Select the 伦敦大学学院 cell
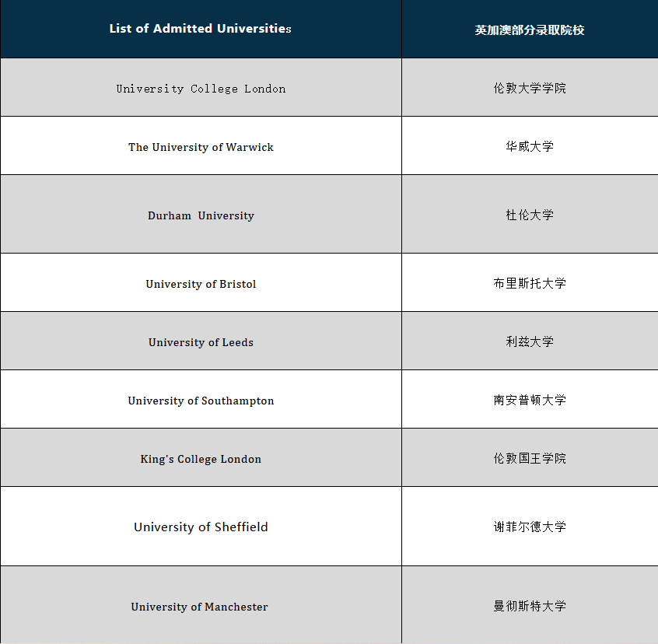The width and height of the screenshot is (658, 644). coord(530,88)
